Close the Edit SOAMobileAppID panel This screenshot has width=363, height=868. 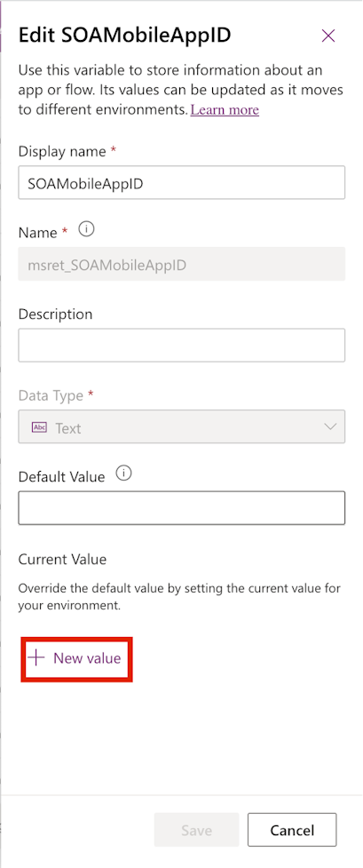click(x=328, y=36)
